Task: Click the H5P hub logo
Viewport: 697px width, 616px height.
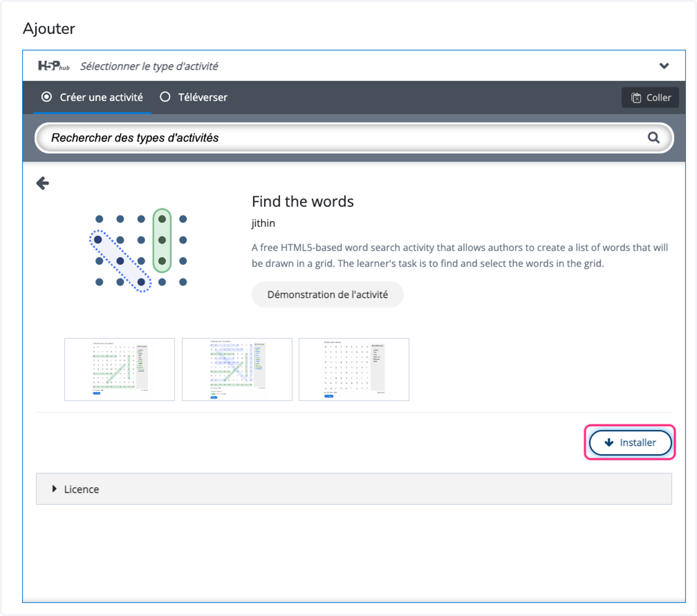Action: (x=53, y=66)
